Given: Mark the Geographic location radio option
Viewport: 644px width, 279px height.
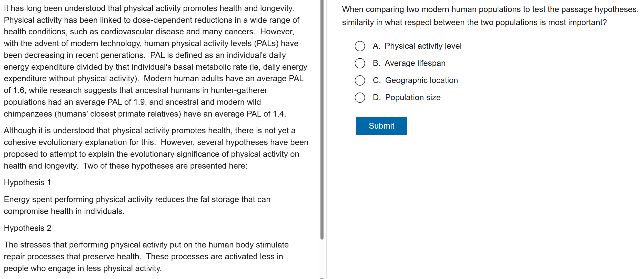Looking at the screenshot, I should tap(360, 80).
